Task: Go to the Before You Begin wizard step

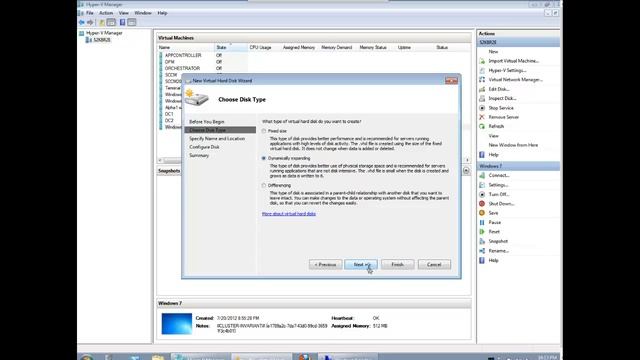Action: [207, 122]
